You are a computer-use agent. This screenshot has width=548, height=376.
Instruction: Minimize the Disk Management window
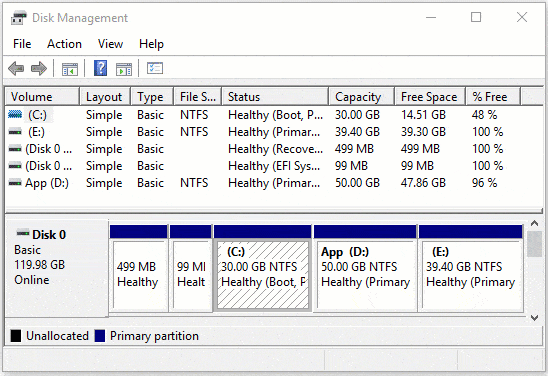431,17
